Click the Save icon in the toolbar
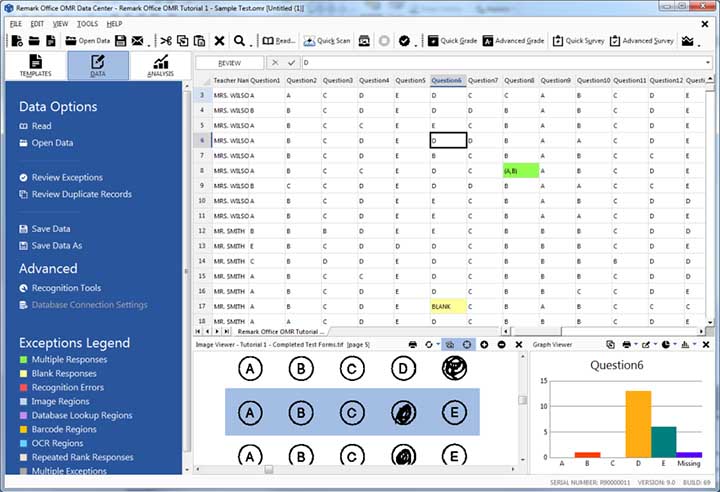Screen dimensions: 720x492 pos(120,41)
